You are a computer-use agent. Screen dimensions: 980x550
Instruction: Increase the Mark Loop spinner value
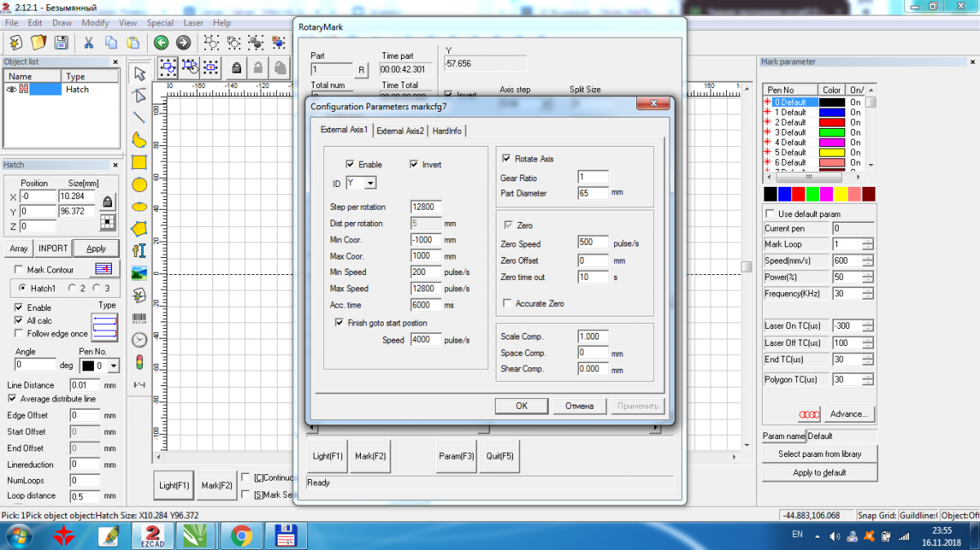pyautogui.click(x=867, y=241)
